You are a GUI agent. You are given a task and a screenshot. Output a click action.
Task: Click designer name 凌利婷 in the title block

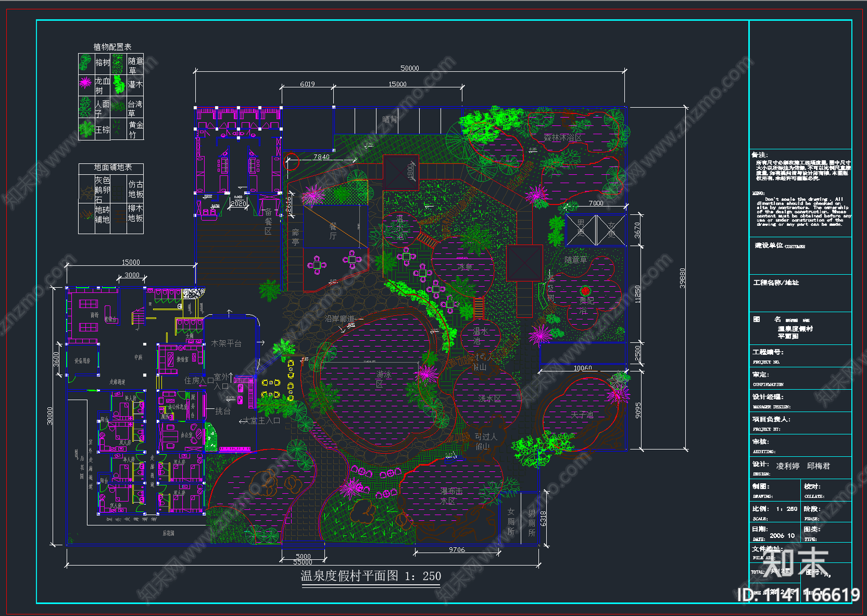pyautogui.click(x=787, y=466)
